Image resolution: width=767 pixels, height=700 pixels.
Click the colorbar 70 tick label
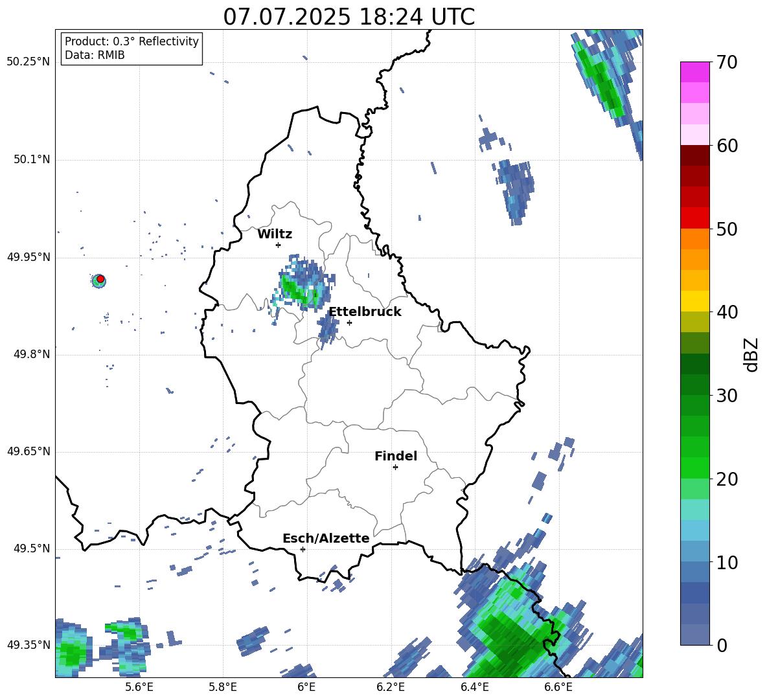click(727, 63)
